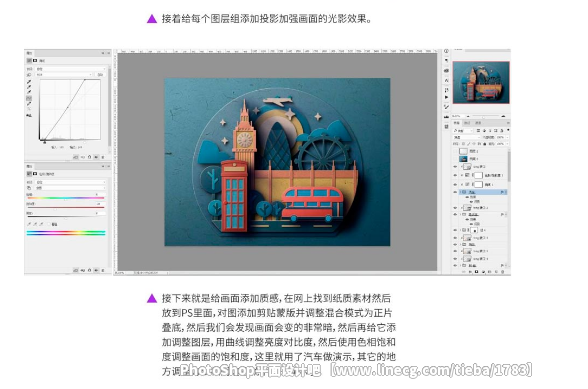Viewport: 588px width, 389px height.
Task: Select the mask icon in Curves panel header
Action: [x=35, y=60]
